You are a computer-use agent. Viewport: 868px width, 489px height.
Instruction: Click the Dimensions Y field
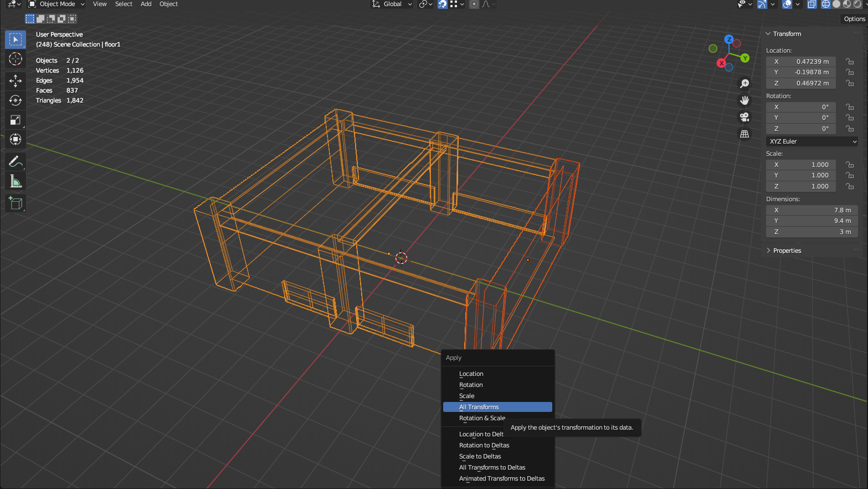(812, 221)
